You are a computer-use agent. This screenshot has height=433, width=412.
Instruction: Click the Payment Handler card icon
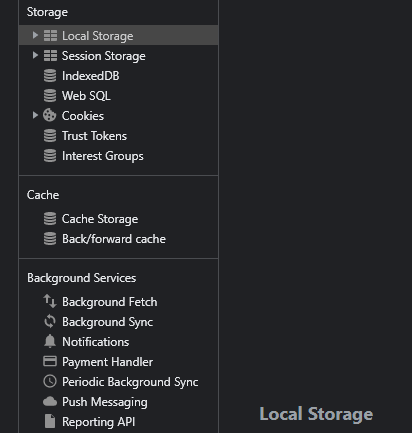[x=50, y=361]
